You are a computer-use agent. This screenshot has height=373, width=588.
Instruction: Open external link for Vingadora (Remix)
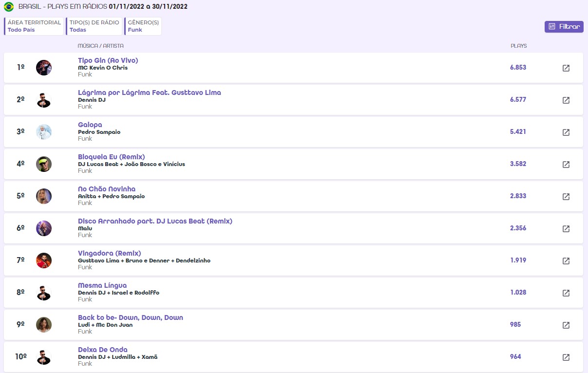pos(566,261)
